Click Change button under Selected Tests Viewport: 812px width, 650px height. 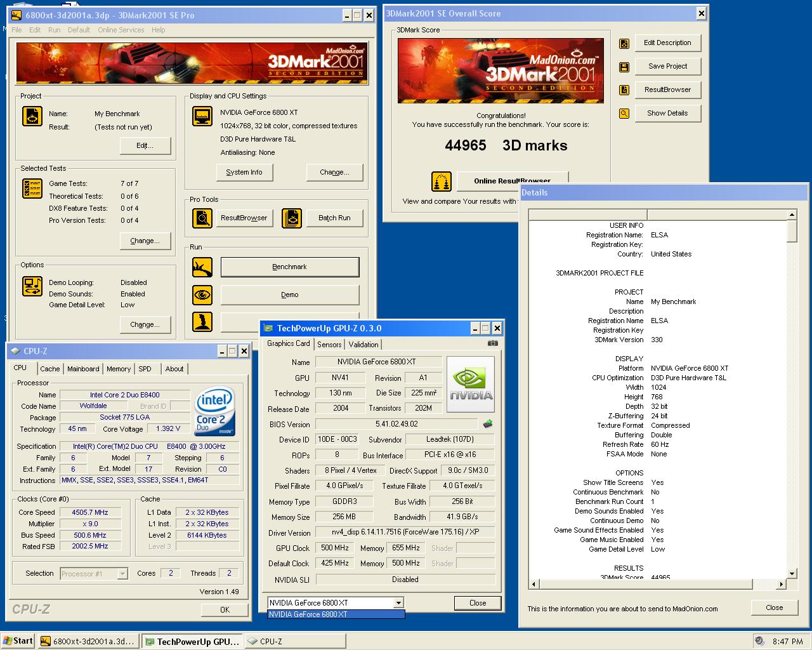point(145,241)
